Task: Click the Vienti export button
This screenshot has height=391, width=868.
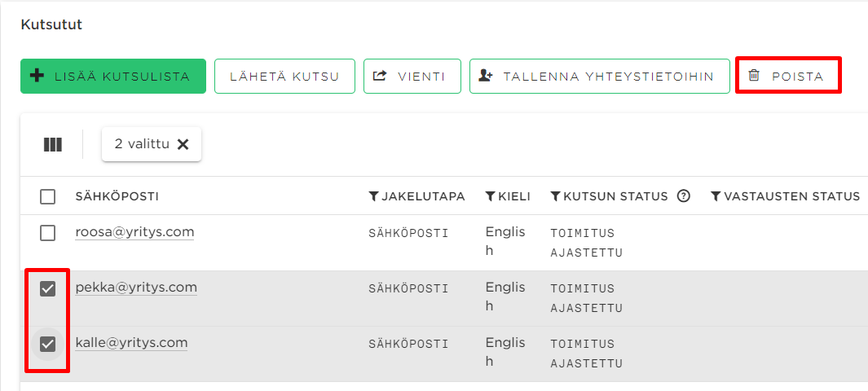Action: (412, 77)
